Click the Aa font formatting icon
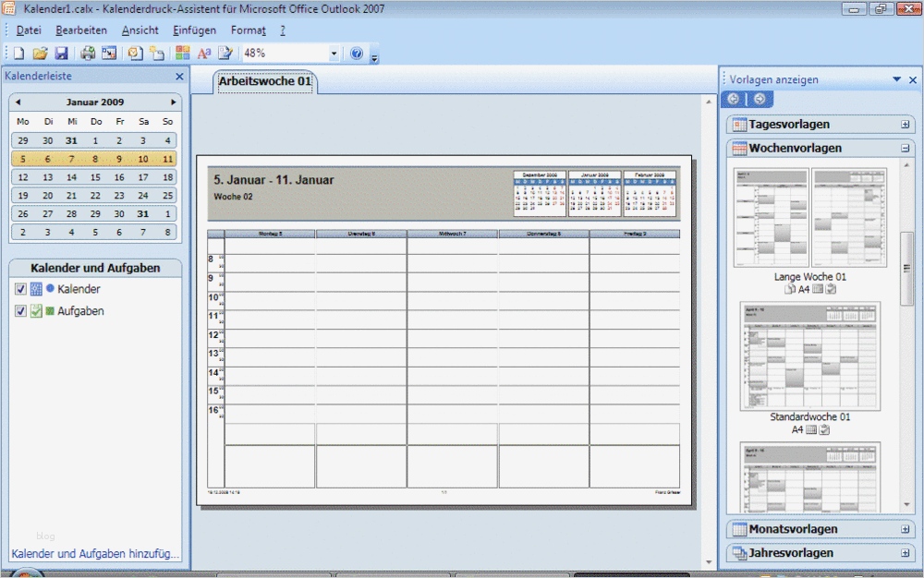 (202, 53)
